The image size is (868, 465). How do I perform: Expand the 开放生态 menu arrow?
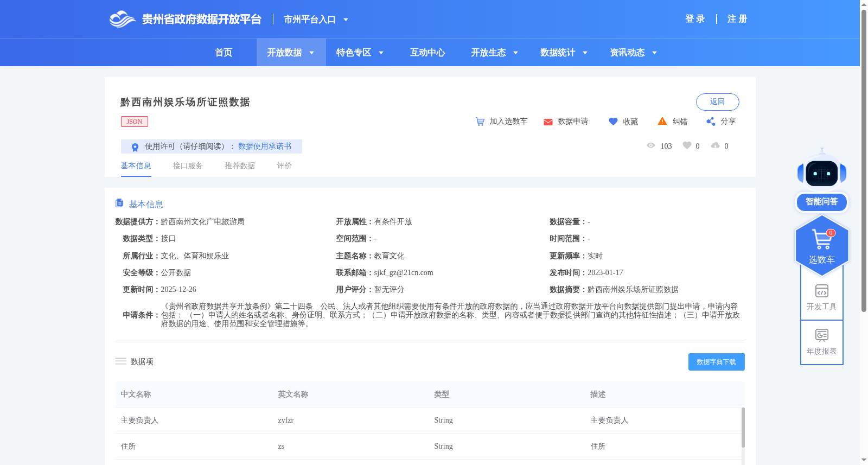515,53
